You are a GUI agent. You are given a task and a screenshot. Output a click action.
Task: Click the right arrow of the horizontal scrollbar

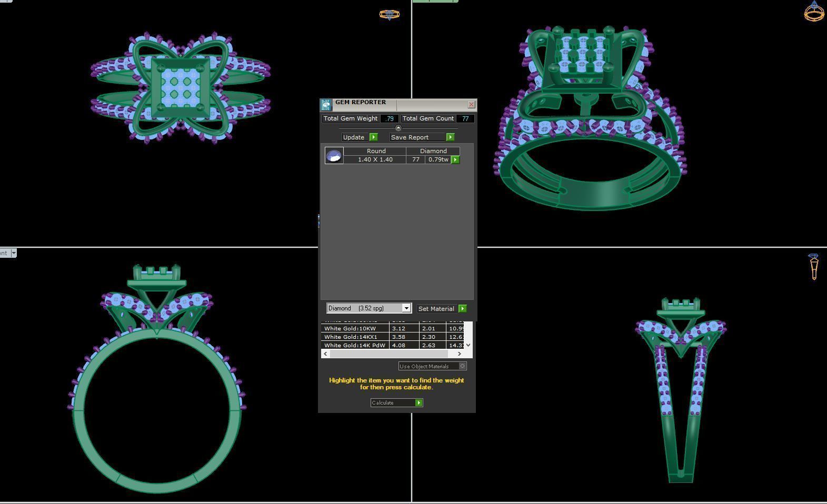(460, 354)
